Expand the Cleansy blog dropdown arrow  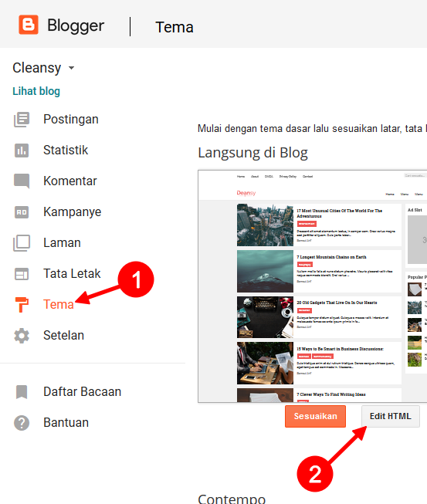click(x=71, y=68)
